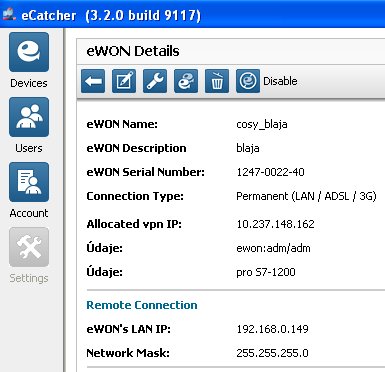Select the Users label in the sidebar

(x=29, y=148)
